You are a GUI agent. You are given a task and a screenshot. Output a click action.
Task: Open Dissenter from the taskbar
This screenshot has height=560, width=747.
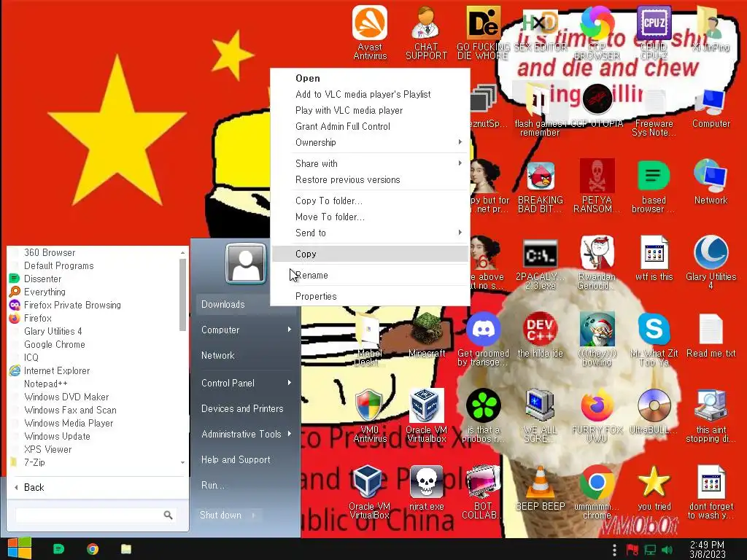pos(58,549)
